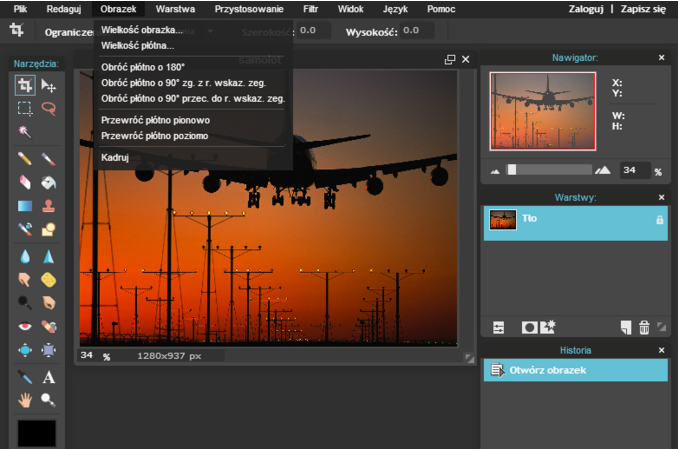Select the Red Eye Reduction tool
Viewport: 678px width, 449px height.
[25, 326]
